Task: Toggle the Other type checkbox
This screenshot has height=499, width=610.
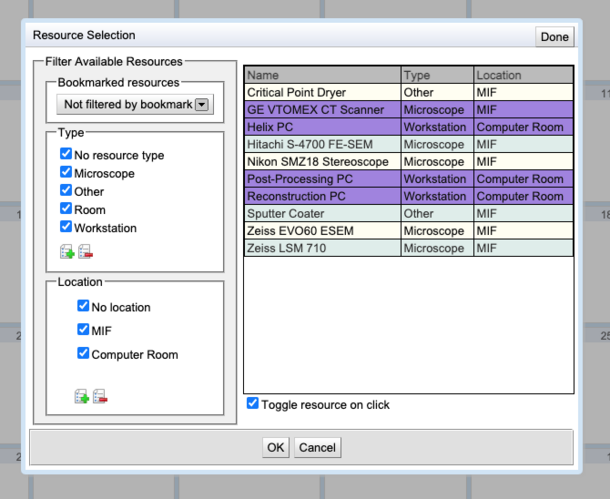Action: (x=66, y=190)
